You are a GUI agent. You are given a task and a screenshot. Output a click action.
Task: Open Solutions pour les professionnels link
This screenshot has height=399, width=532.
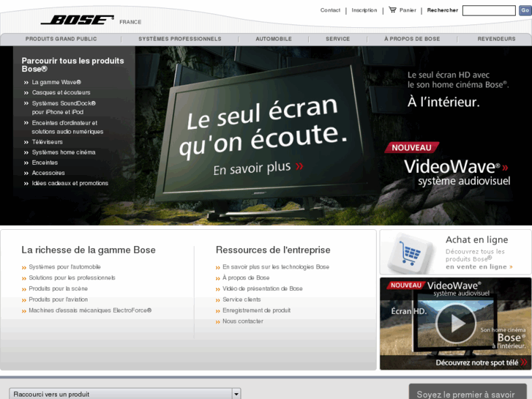click(72, 277)
